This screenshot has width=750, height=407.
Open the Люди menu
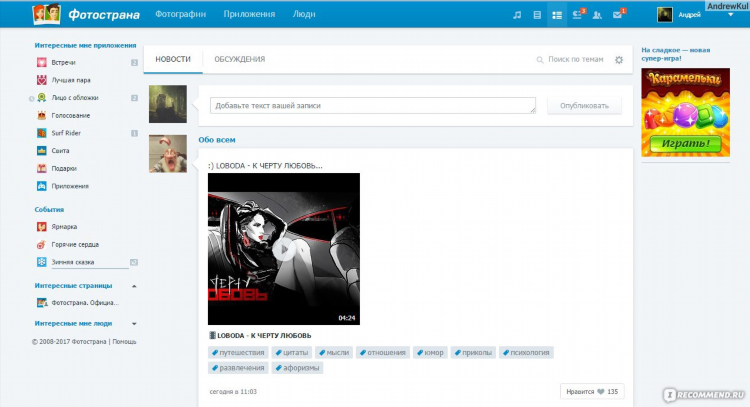(x=304, y=14)
